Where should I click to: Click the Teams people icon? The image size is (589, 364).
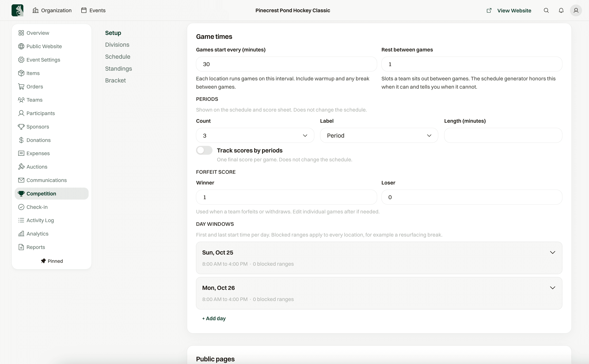click(x=21, y=100)
